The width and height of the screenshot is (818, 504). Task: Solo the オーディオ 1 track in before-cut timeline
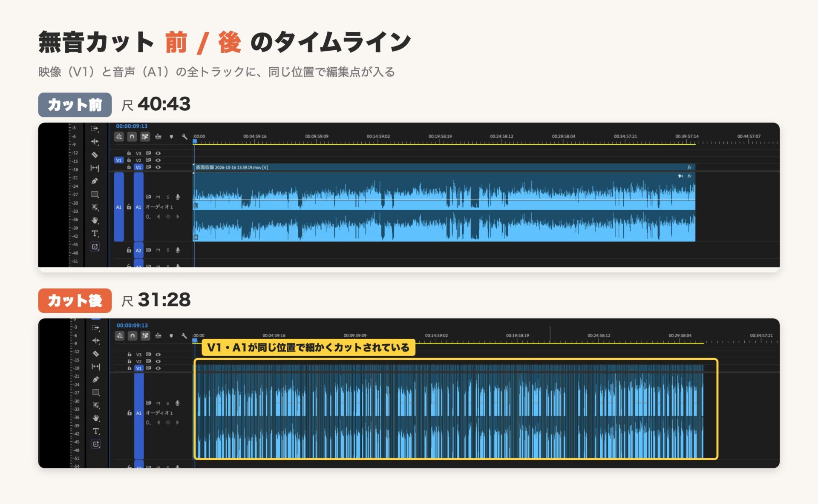tap(168, 197)
